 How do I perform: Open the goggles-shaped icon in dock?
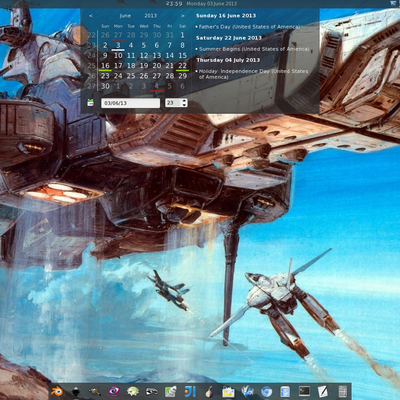coord(152,391)
